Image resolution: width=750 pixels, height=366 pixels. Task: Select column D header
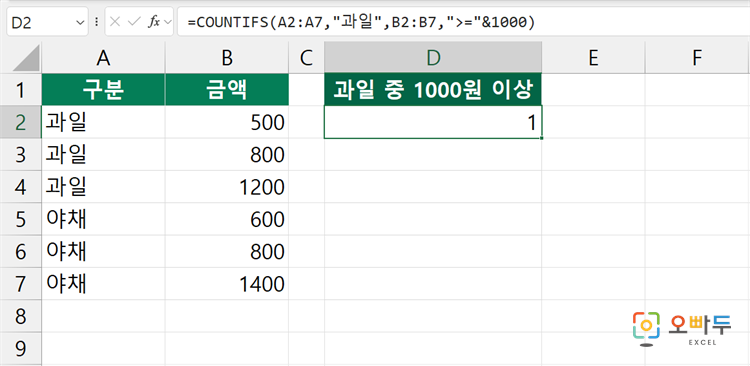pos(433,58)
